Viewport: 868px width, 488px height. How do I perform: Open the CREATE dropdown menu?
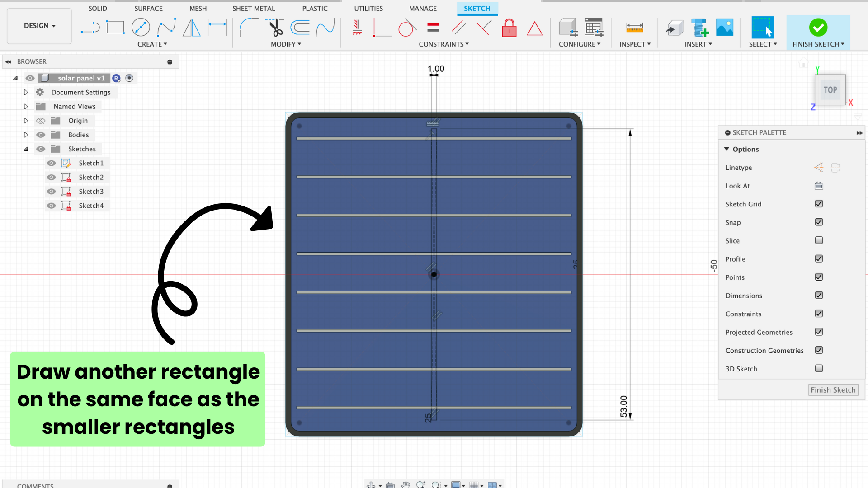pos(152,44)
